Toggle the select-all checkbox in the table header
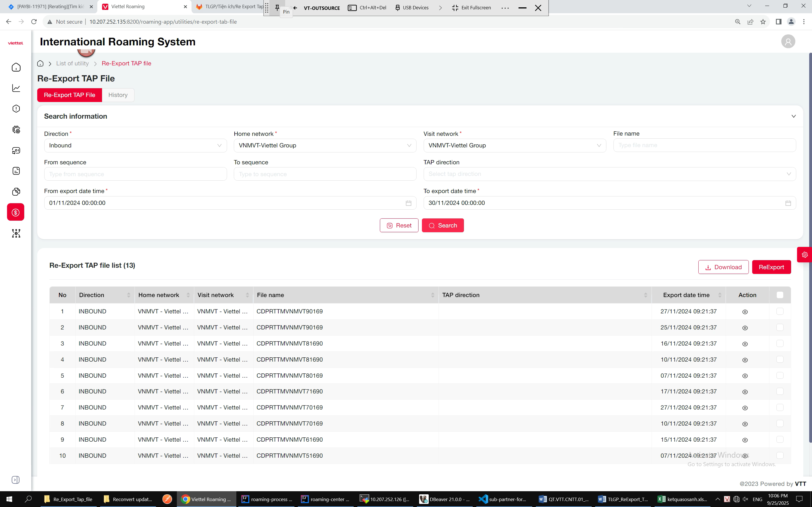The height and width of the screenshot is (507, 812). (x=780, y=295)
